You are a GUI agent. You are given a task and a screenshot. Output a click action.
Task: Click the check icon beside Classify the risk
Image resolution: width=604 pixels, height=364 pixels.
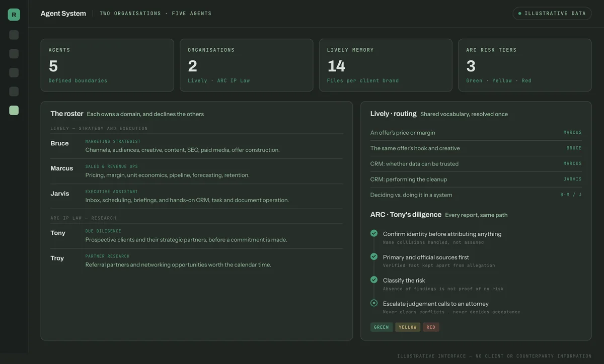[x=374, y=280]
